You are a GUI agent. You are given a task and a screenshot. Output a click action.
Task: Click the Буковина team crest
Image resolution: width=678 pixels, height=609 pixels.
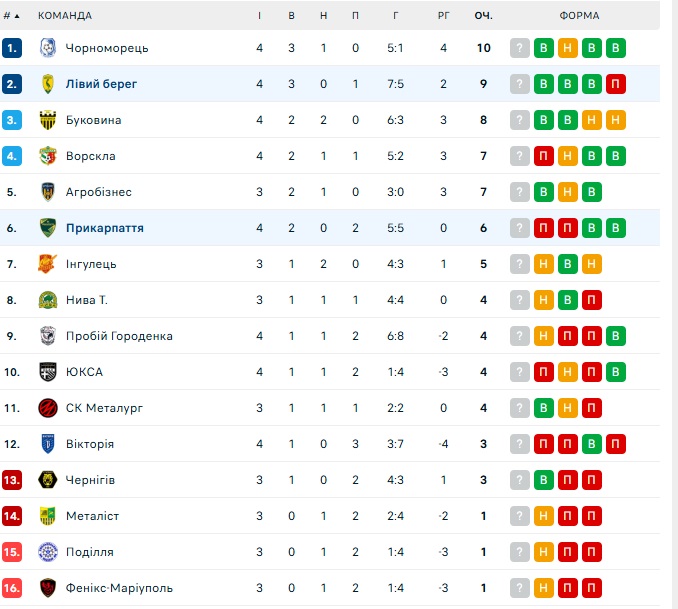pyautogui.click(x=48, y=120)
